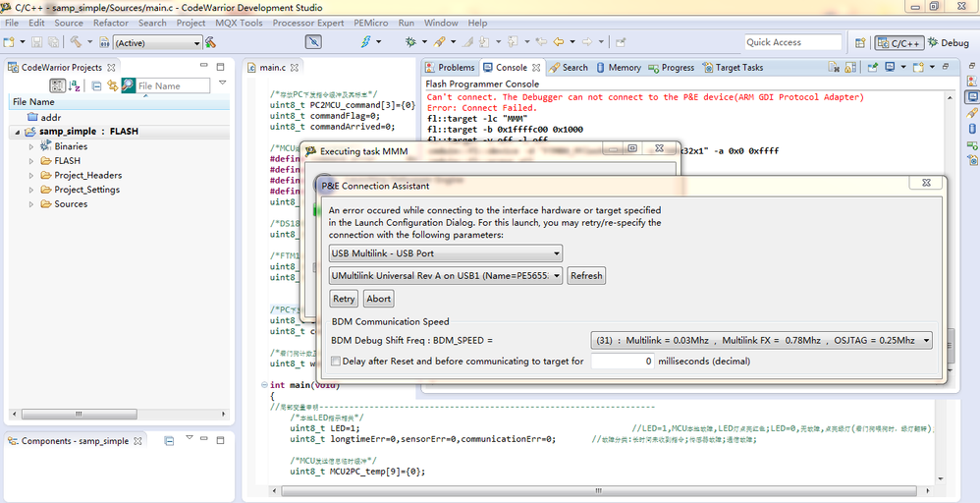Switch to the Memory tab
The height and width of the screenshot is (503, 980).
click(x=618, y=68)
